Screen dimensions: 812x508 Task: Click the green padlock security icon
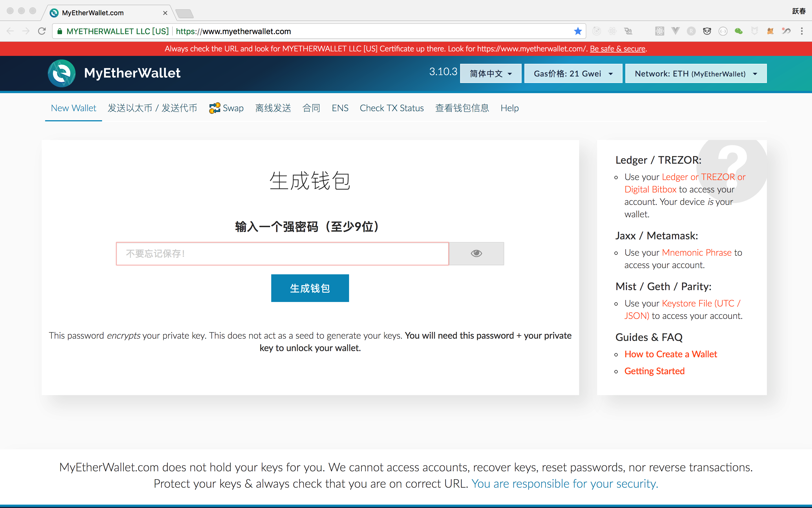60,31
